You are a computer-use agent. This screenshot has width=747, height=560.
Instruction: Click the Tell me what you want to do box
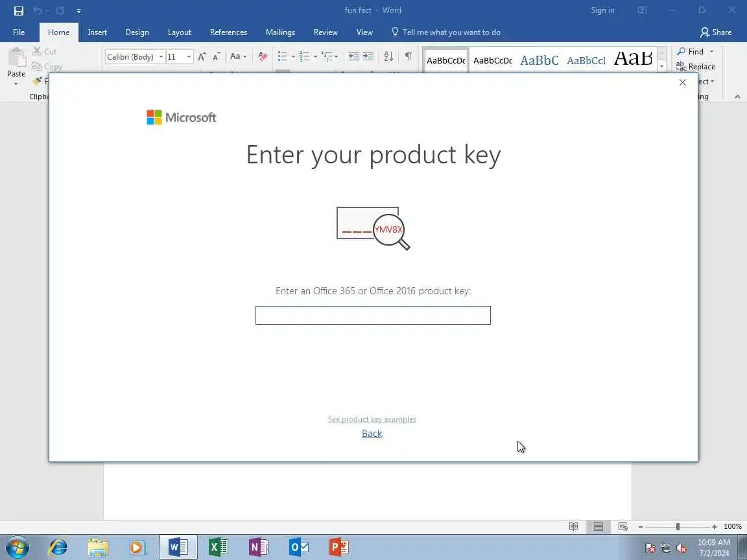pos(446,32)
